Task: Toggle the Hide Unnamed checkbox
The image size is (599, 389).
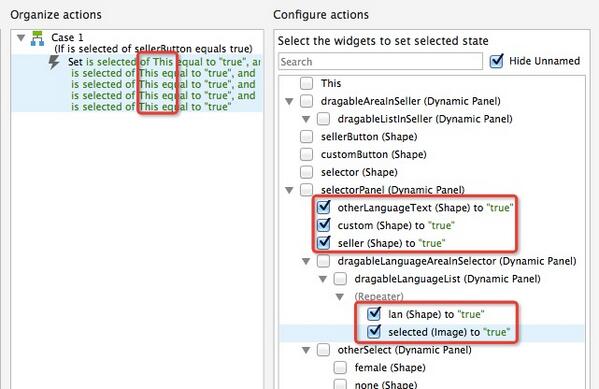Action: (496, 61)
